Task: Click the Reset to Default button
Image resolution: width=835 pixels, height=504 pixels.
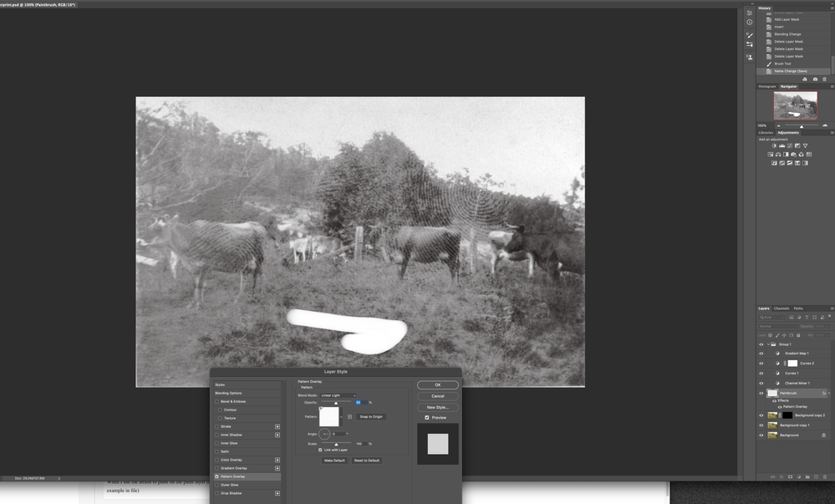Action: 367,461
